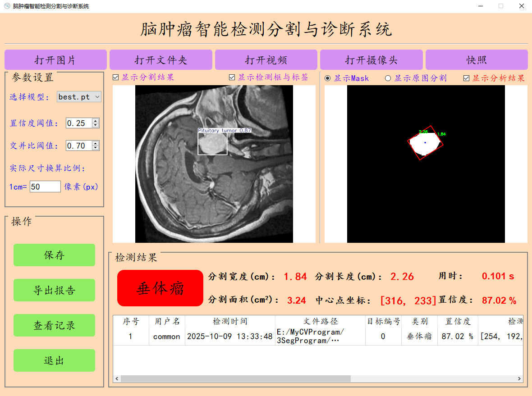Click the application icon in title bar
Viewport: 532px width, 396px height.
click(x=7, y=6)
